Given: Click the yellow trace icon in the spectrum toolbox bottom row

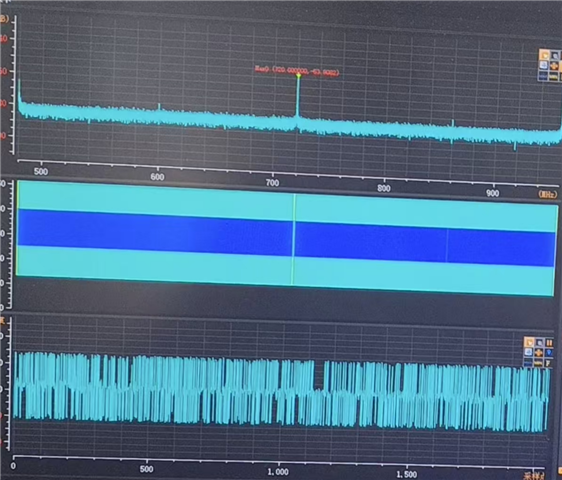Looking at the screenshot, I should pyautogui.click(x=553, y=76).
